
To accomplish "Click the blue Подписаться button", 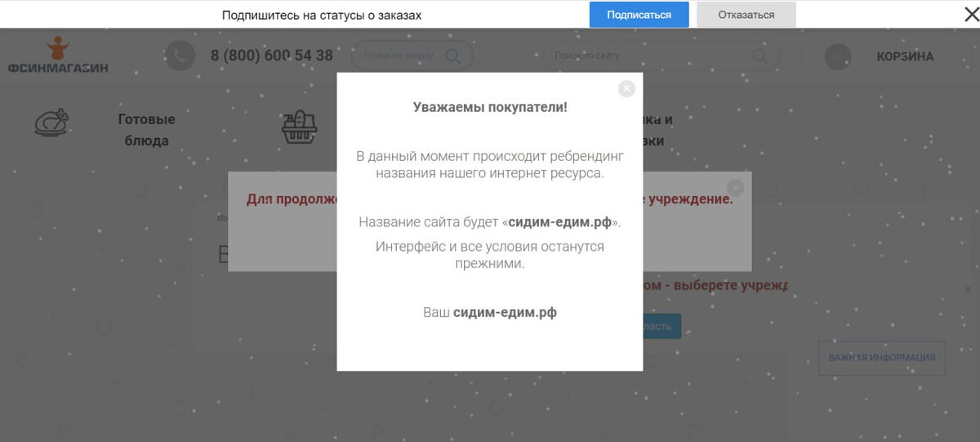I will click(x=639, y=15).
